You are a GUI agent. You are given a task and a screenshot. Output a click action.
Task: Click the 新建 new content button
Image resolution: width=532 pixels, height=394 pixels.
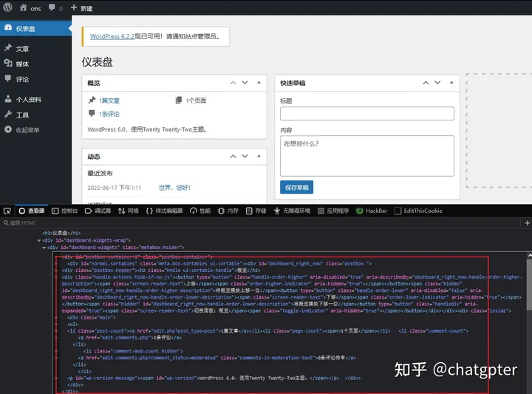point(81,8)
